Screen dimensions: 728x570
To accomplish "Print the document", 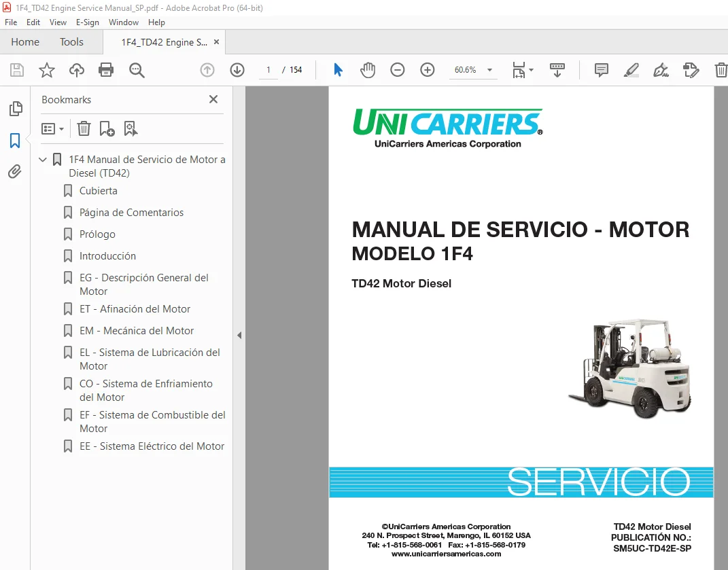I will (x=106, y=70).
